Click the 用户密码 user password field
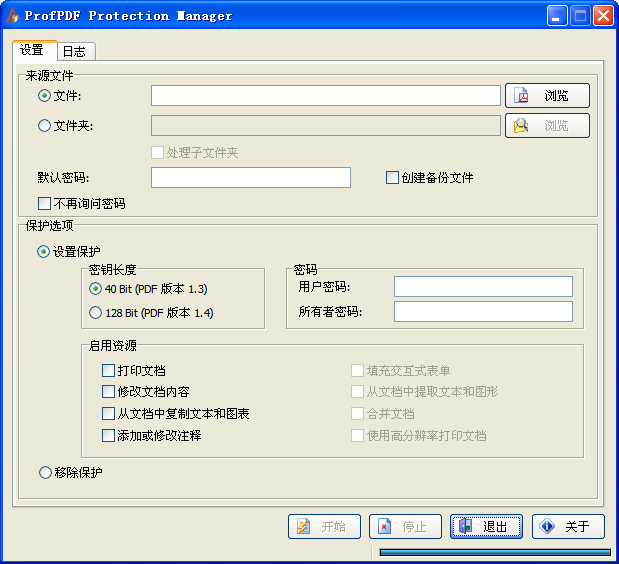Screen dimensions: 619x564 (483, 287)
